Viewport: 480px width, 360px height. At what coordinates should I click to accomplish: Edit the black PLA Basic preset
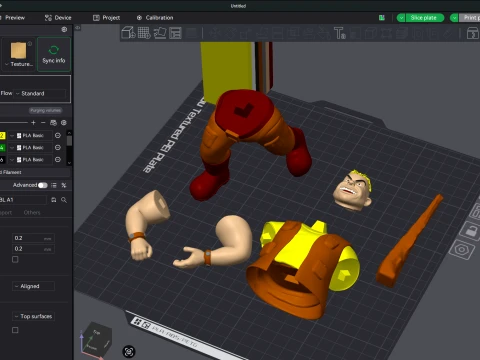58,160
